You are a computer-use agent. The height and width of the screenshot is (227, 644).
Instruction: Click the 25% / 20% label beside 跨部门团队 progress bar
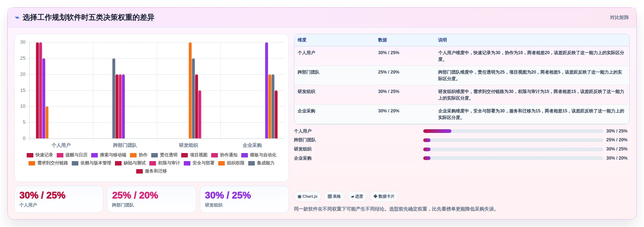[617, 140]
